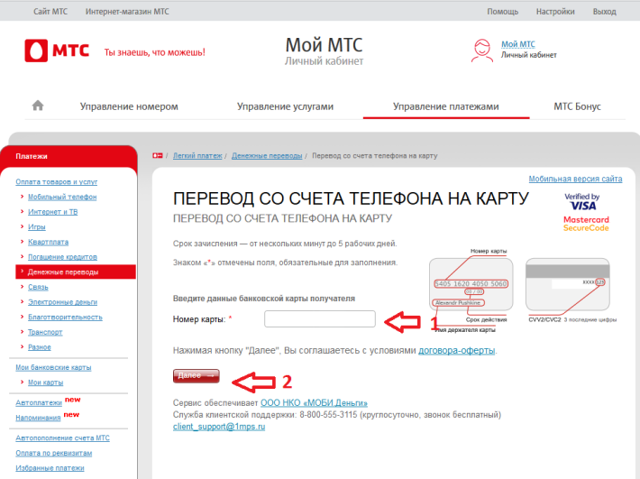The width and height of the screenshot is (640, 479).
Task: Open Легкий платеж breadcrumb link
Action: [198, 155]
